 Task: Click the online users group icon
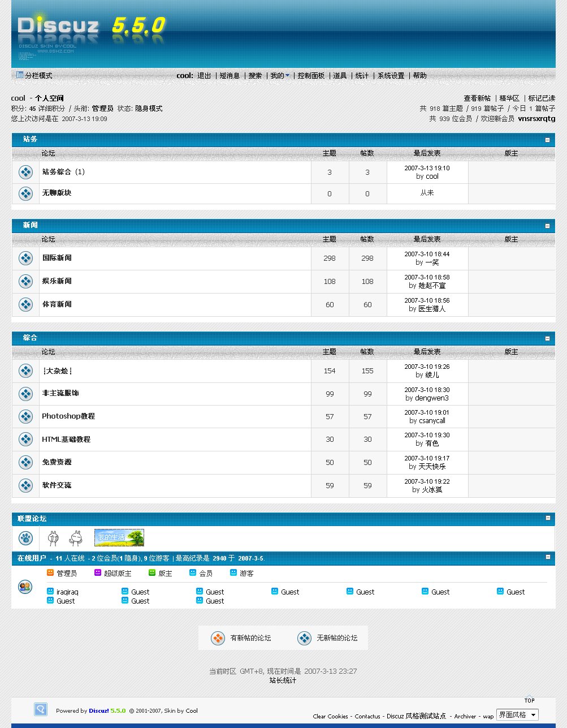[x=25, y=587]
